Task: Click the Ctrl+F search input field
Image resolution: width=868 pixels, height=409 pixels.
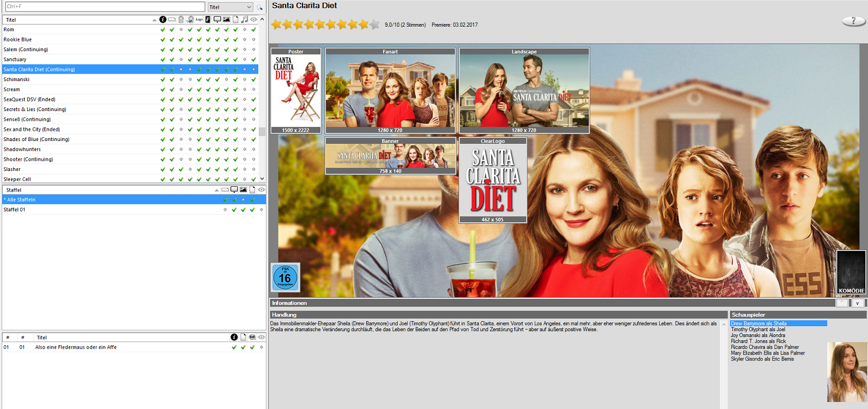Action: (105, 7)
